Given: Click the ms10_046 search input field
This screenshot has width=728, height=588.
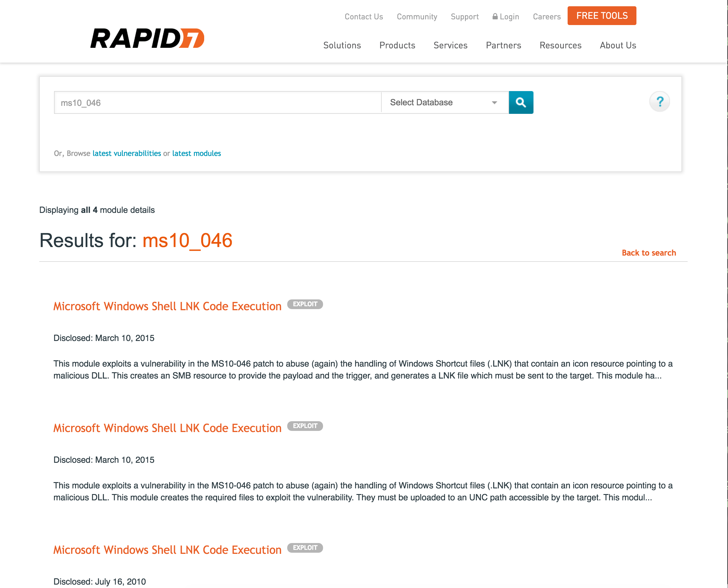Looking at the screenshot, I should 217,102.
